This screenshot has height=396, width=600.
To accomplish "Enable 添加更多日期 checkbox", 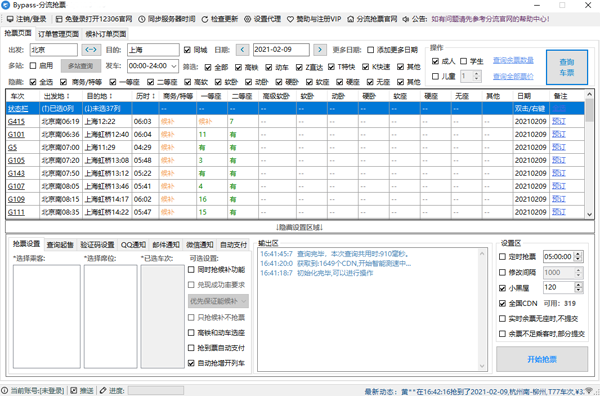I will [x=370, y=50].
